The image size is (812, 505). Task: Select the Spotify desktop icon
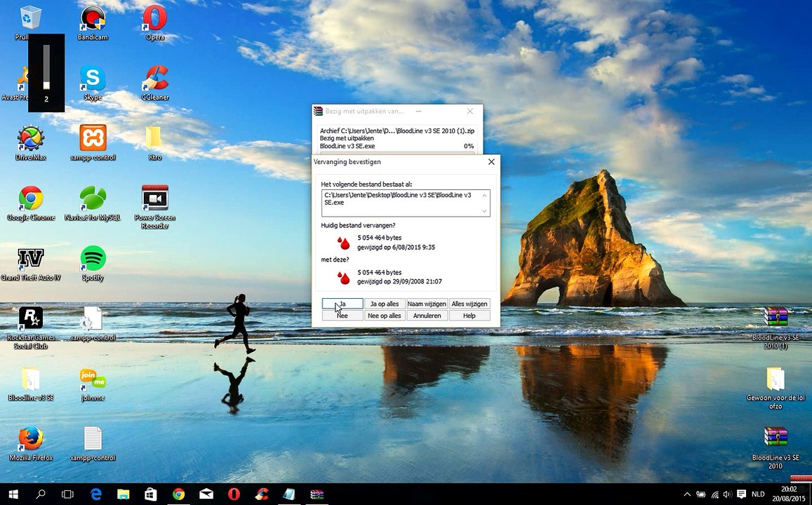93,264
